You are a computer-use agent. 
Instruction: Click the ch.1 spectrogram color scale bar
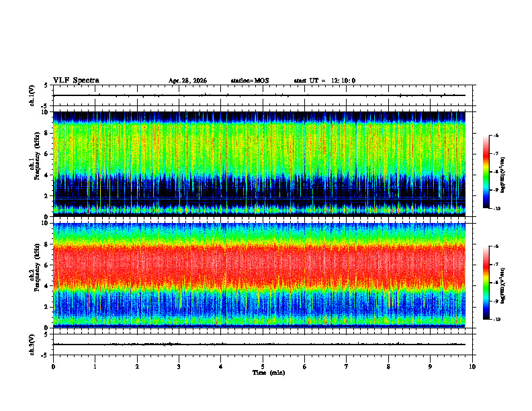click(486, 172)
